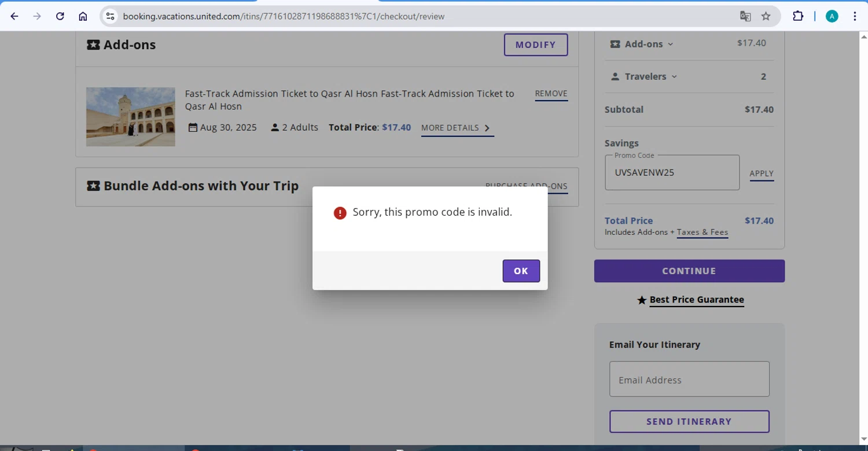Open the Taxes & Fees link

pos(703,232)
